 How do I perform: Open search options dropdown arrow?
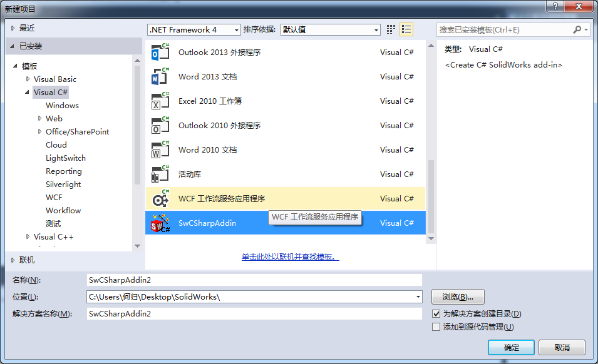[586, 29]
